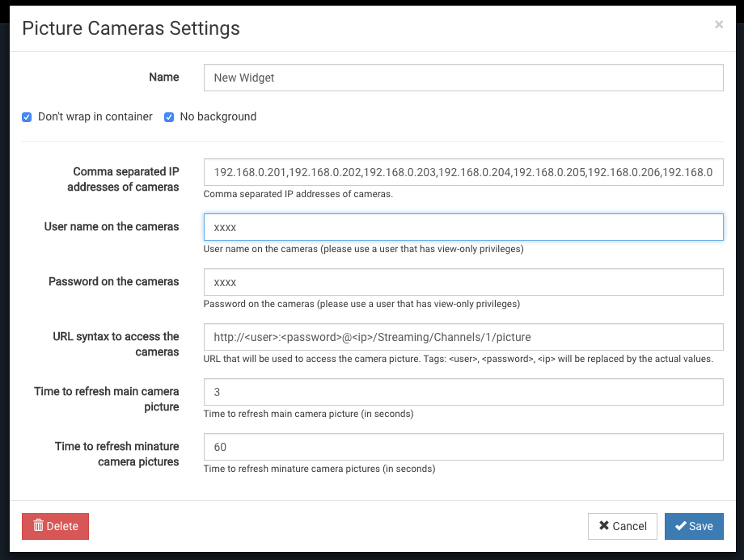The image size is (744, 560).
Task: Click the checkmark icon on Save button
Action: [x=680, y=526]
